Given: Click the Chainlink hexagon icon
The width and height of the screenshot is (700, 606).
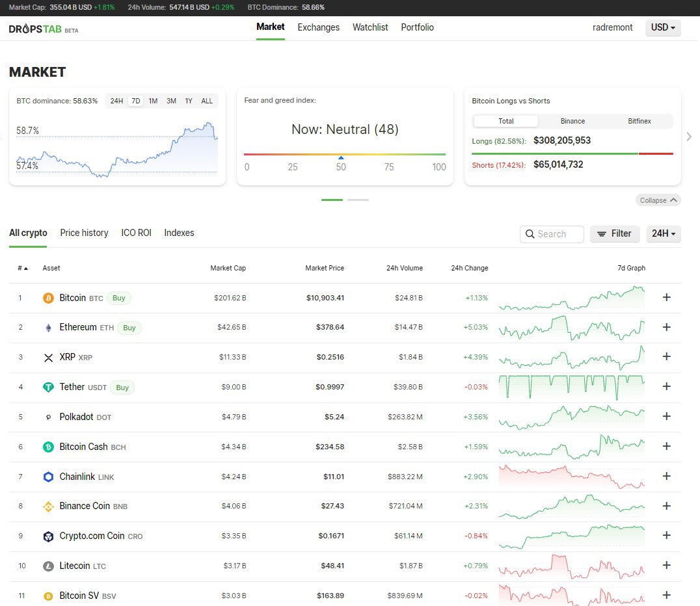Looking at the screenshot, I should tap(48, 477).
